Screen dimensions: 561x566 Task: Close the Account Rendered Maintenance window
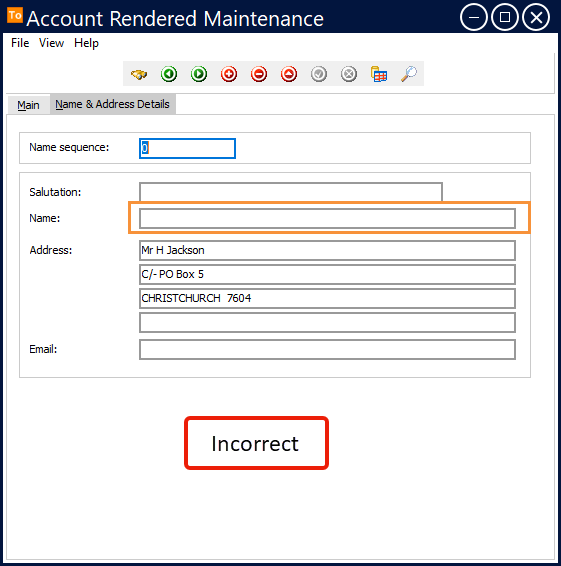pos(536,17)
